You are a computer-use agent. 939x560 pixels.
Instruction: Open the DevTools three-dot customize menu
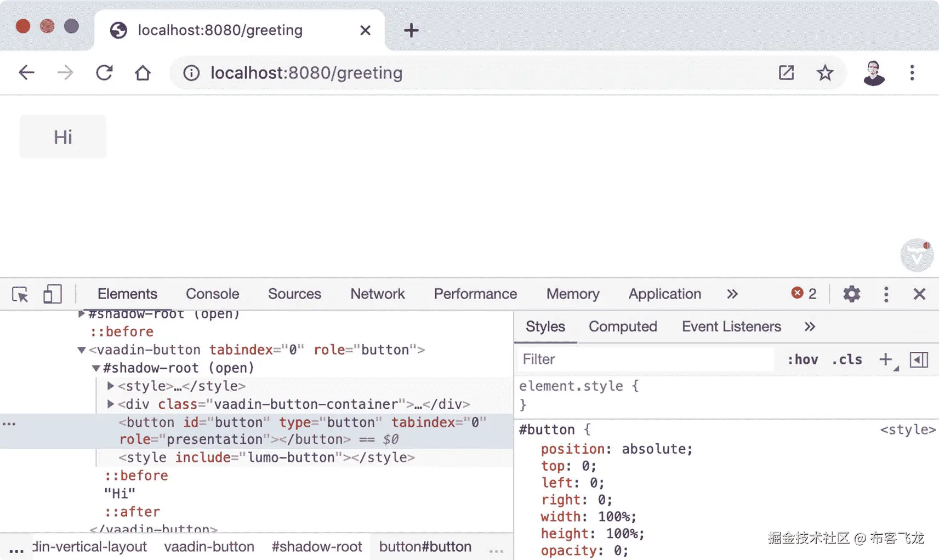(x=886, y=294)
